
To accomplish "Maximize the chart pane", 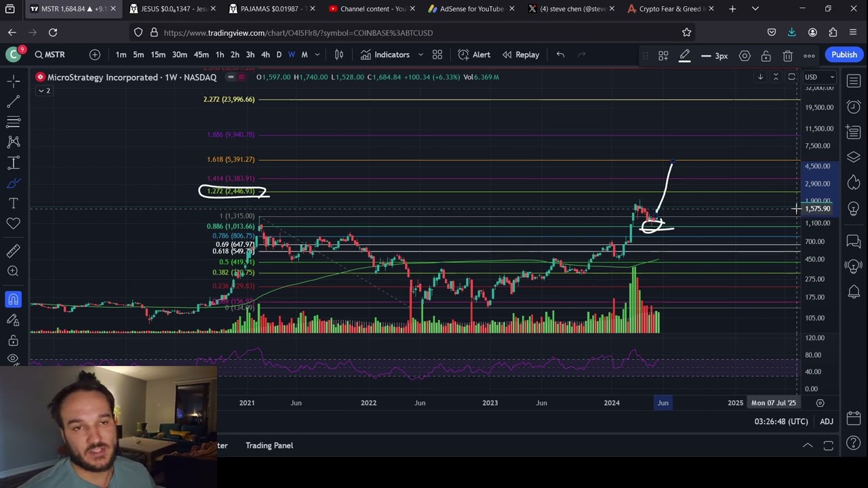I will [791, 77].
